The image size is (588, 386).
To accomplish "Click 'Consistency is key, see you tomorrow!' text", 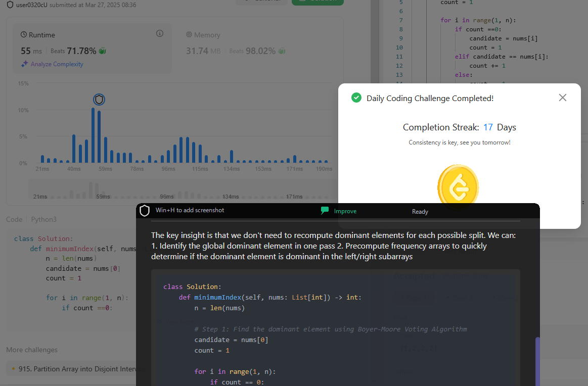I will (x=460, y=142).
